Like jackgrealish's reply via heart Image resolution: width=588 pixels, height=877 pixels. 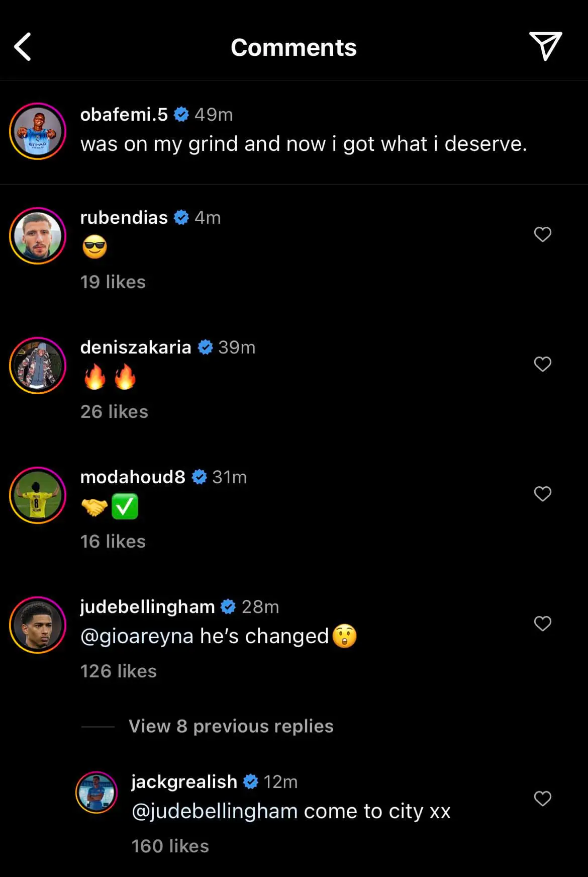[543, 800]
